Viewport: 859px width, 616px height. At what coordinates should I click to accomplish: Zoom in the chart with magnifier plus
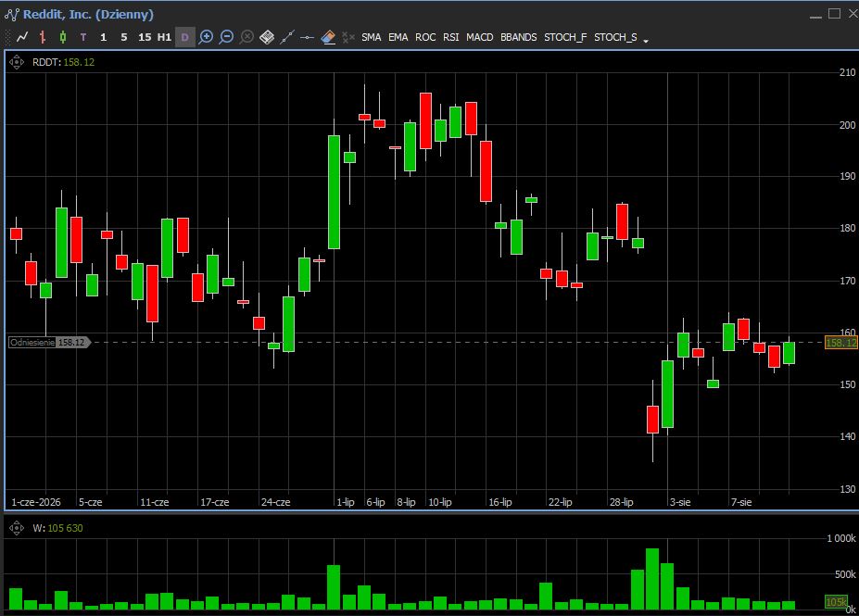point(206,37)
